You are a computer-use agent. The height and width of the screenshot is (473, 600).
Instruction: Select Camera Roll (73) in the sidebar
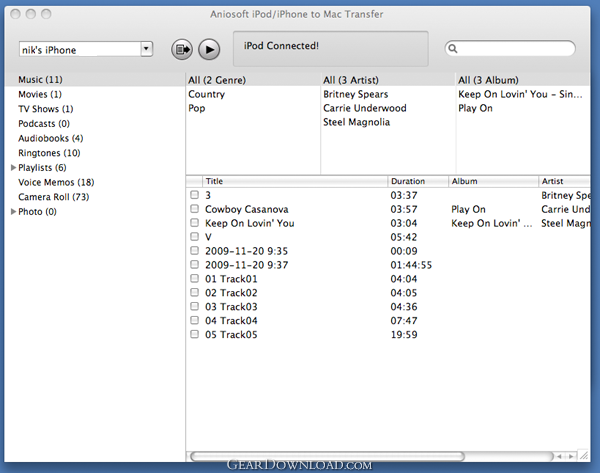(x=54, y=197)
